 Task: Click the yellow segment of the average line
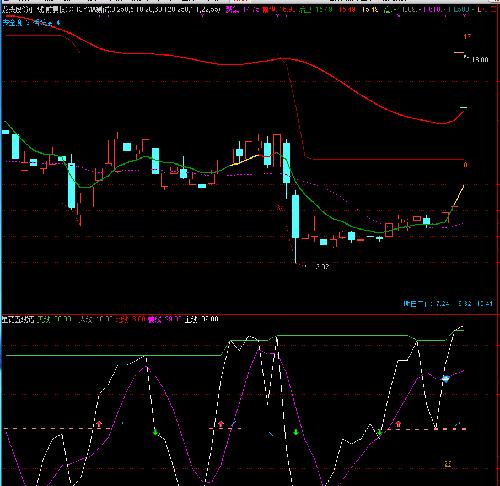(245, 160)
